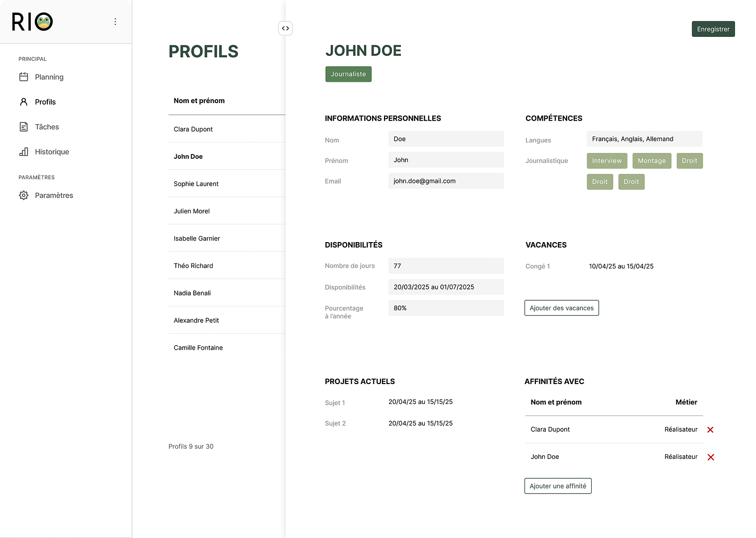The height and width of the screenshot is (538, 756).
Task: Toggle the Interview skill tag
Action: pos(607,161)
